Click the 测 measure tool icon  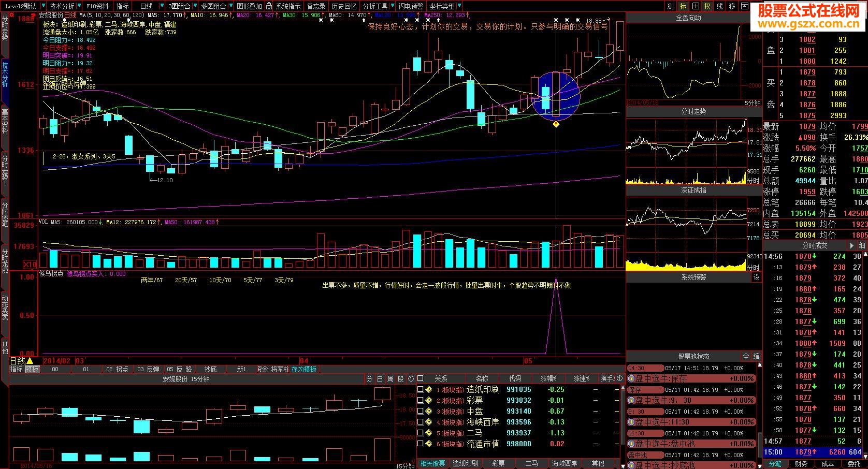click(671, 6)
